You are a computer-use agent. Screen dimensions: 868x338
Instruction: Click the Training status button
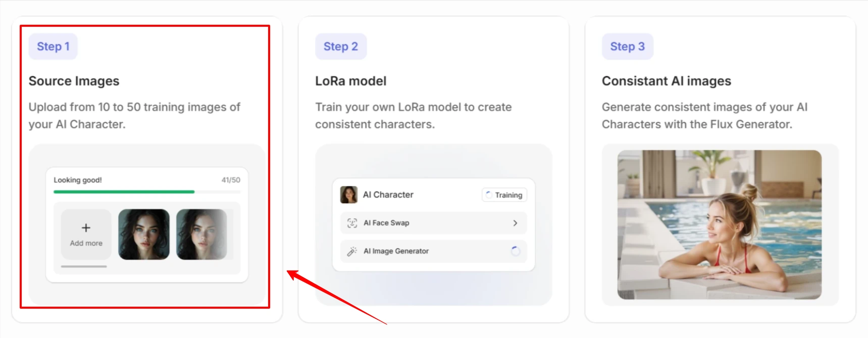click(x=503, y=195)
